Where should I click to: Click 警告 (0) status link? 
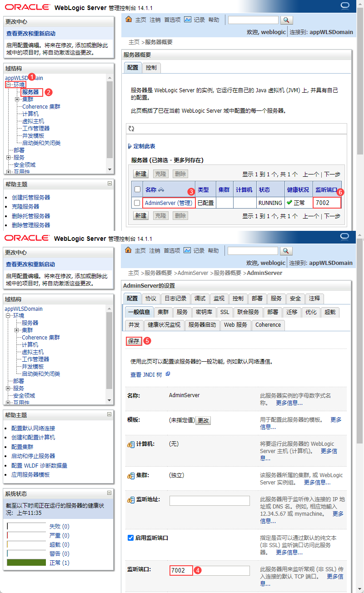click(59, 553)
